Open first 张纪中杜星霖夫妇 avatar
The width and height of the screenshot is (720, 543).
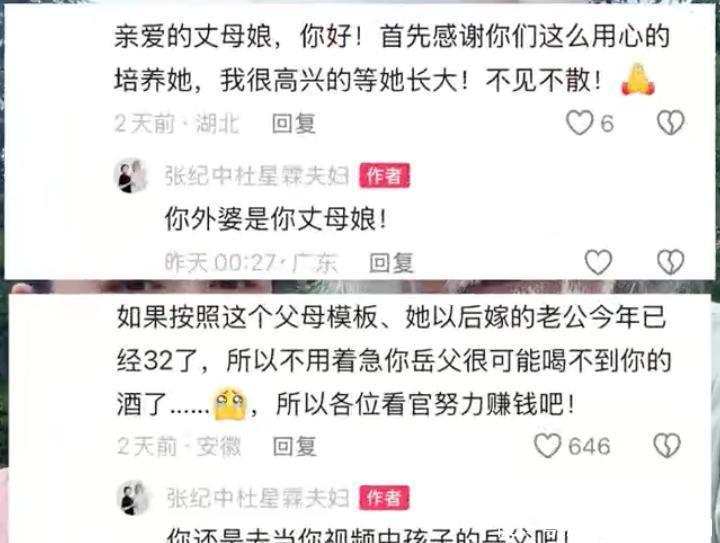[x=131, y=176]
